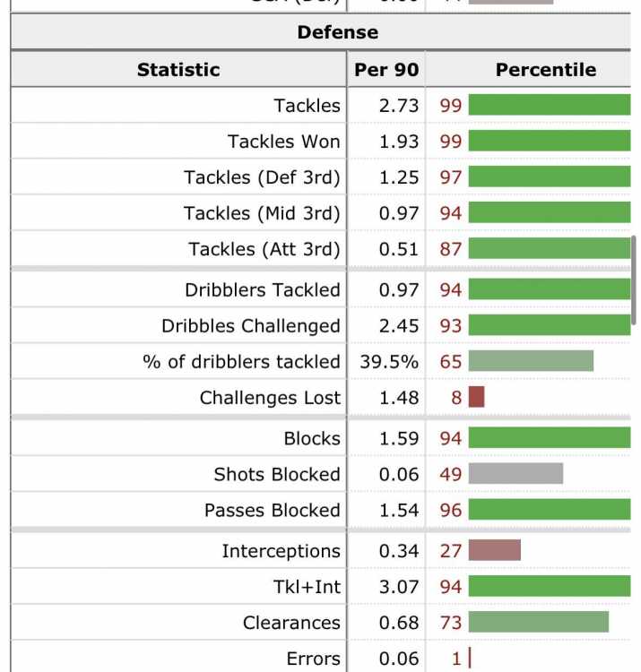Click the Errors statistic label
This screenshot has height=672, width=641.
(x=314, y=659)
